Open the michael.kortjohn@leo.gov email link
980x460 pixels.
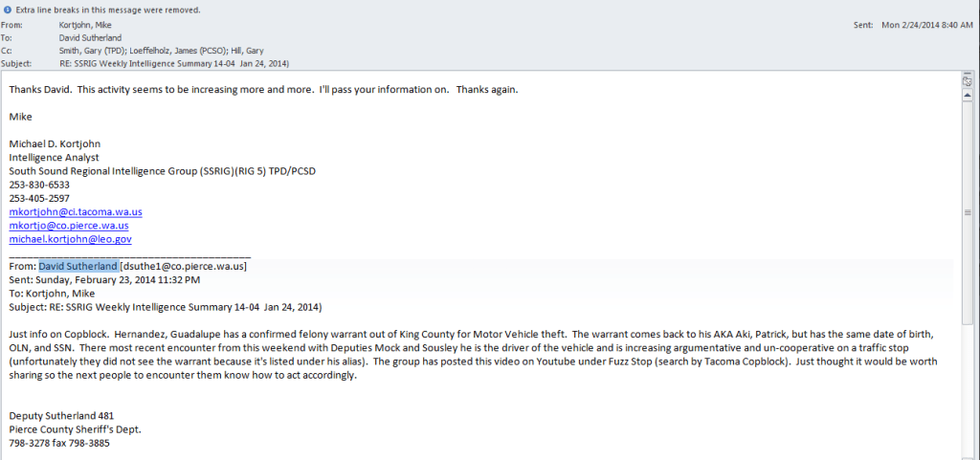[x=71, y=239]
